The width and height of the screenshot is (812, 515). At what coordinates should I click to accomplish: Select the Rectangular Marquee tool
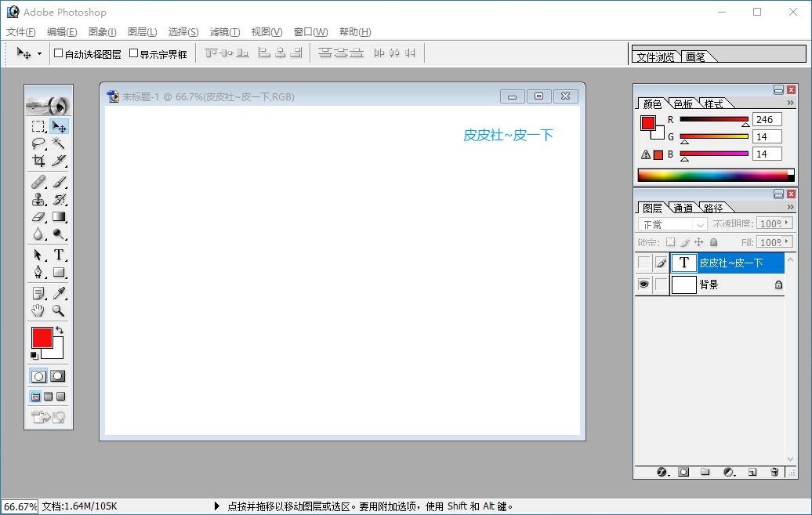click(38, 126)
